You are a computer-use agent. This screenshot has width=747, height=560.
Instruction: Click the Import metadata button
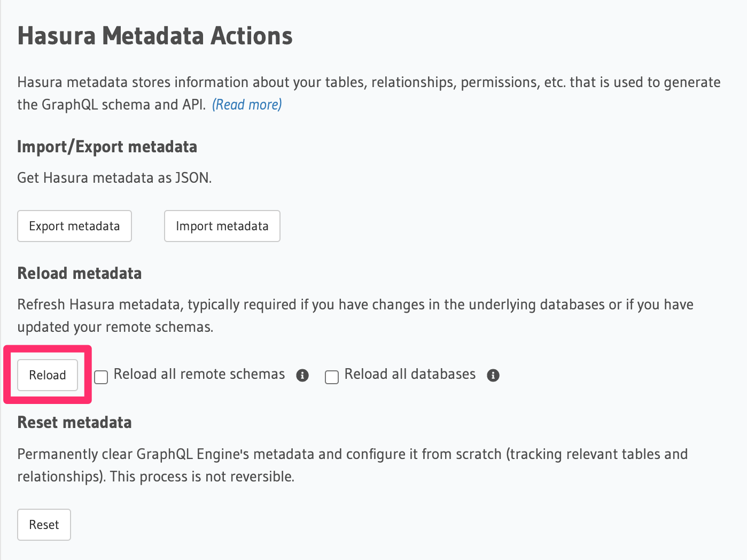[222, 226]
